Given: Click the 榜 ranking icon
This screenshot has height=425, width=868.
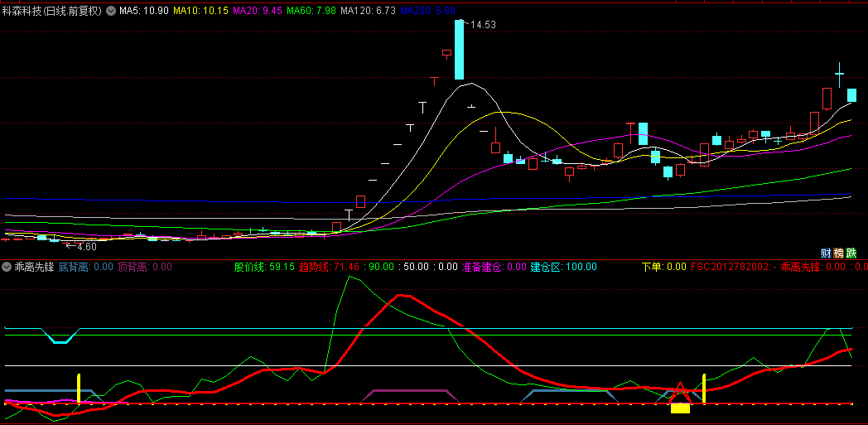Looking at the screenshot, I should (838, 253).
